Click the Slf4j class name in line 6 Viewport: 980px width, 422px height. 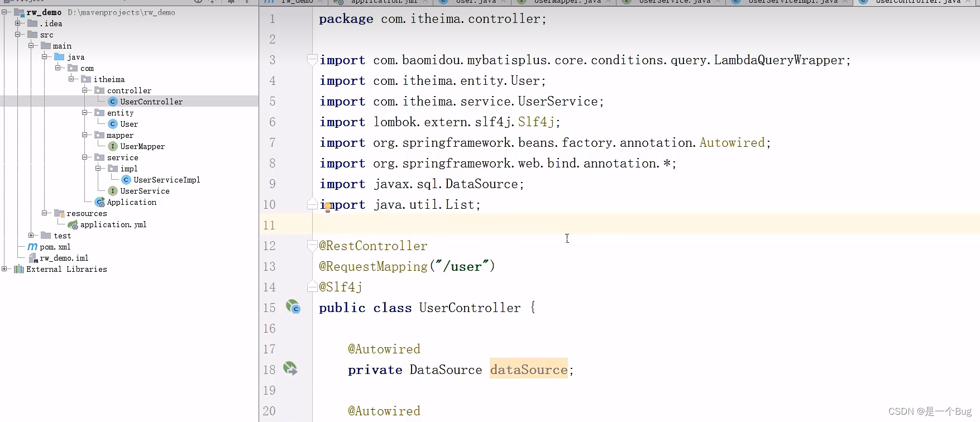[x=536, y=122]
